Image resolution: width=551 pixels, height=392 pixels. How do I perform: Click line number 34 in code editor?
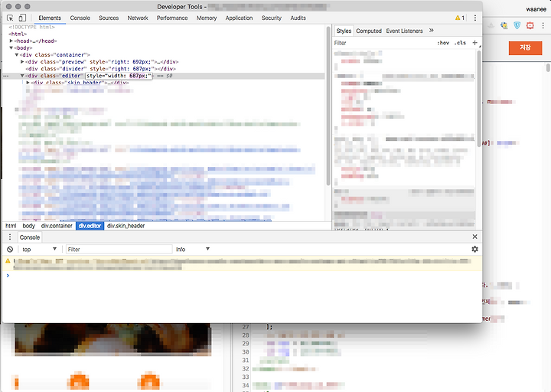[x=246, y=386]
